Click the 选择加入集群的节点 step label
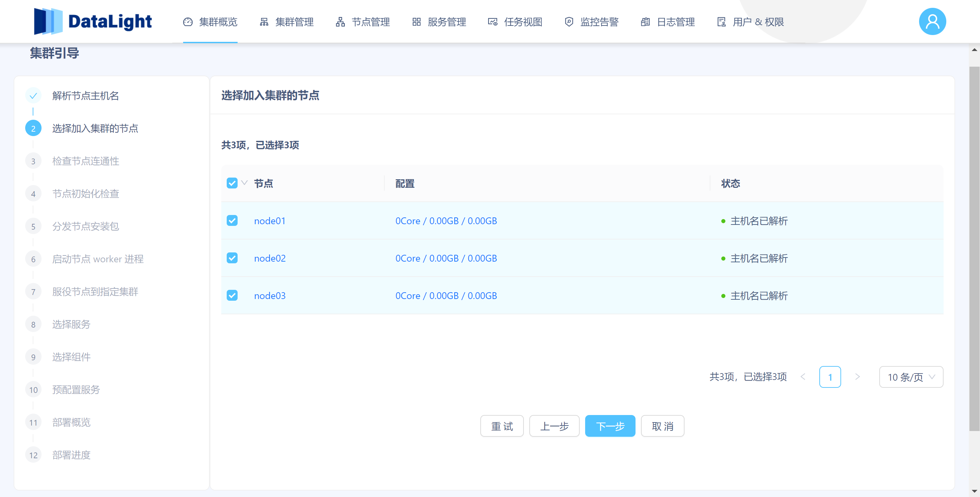The width and height of the screenshot is (980, 497). pos(95,128)
